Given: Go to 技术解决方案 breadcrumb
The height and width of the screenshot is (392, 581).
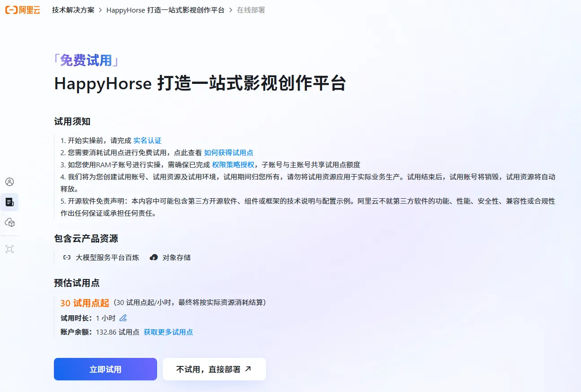Looking at the screenshot, I should pos(73,10).
